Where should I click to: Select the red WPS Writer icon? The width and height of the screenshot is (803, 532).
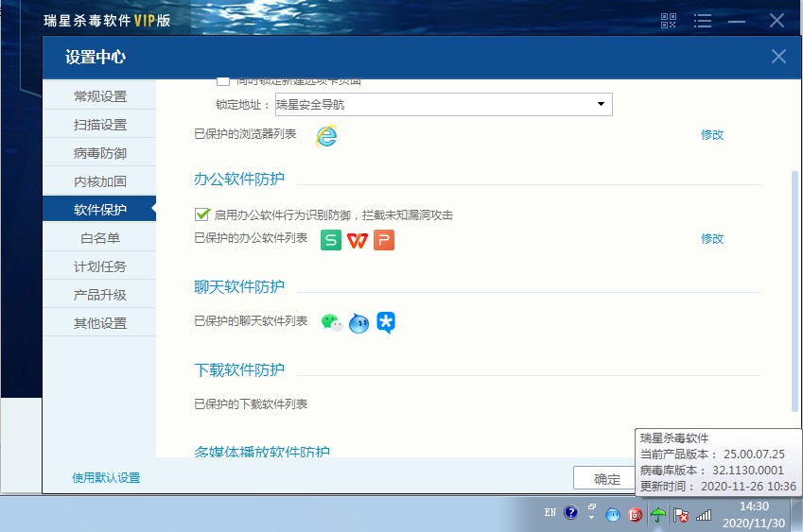click(x=358, y=240)
